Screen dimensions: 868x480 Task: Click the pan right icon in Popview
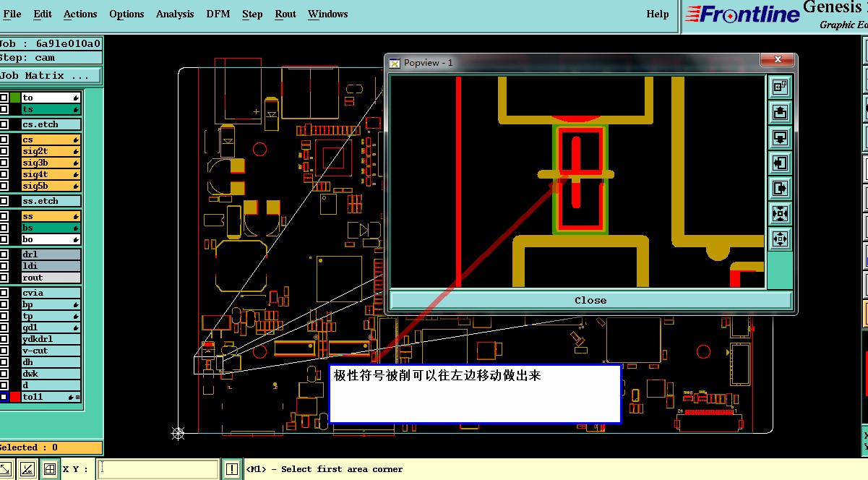point(780,189)
